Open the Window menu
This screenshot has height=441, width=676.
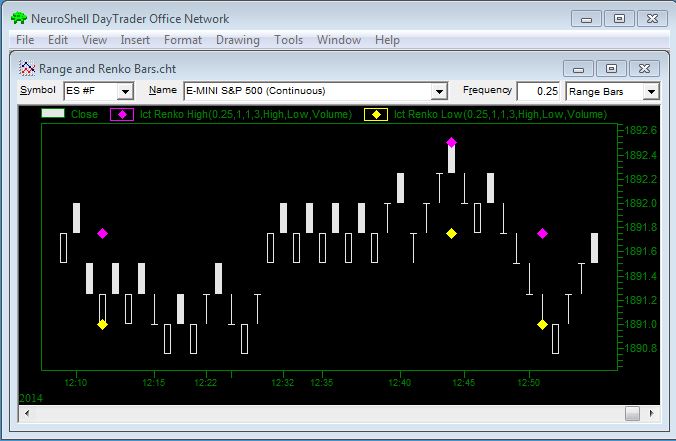pos(339,40)
